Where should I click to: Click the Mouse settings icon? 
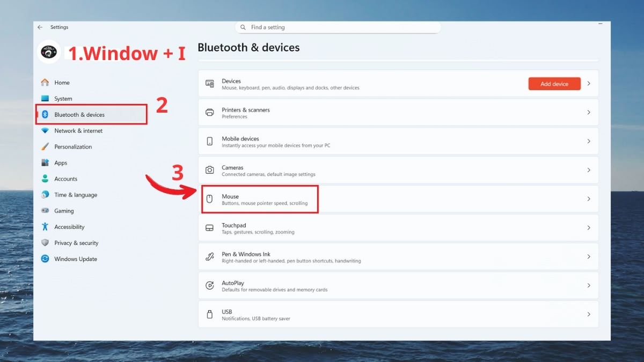(x=210, y=199)
